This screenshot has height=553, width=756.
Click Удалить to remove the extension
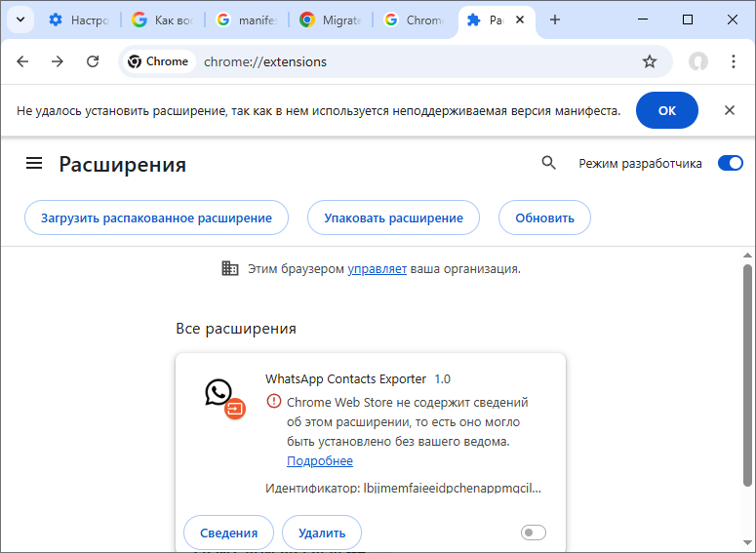[322, 533]
